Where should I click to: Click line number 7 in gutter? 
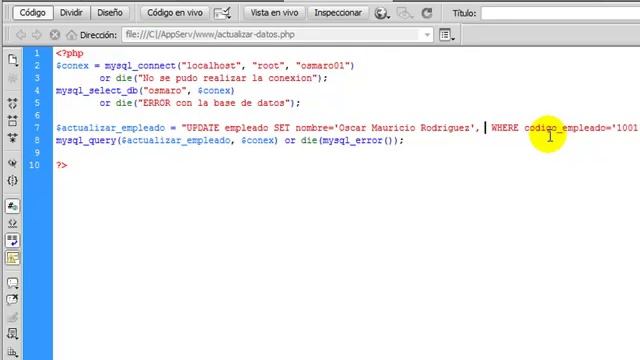click(37, 128)
